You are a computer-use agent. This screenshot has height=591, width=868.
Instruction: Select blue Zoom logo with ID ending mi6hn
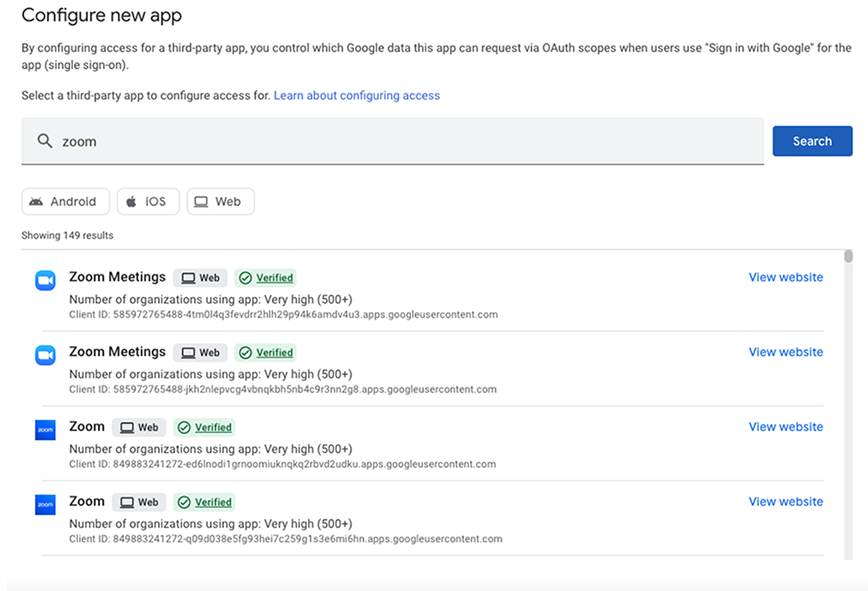45,504
